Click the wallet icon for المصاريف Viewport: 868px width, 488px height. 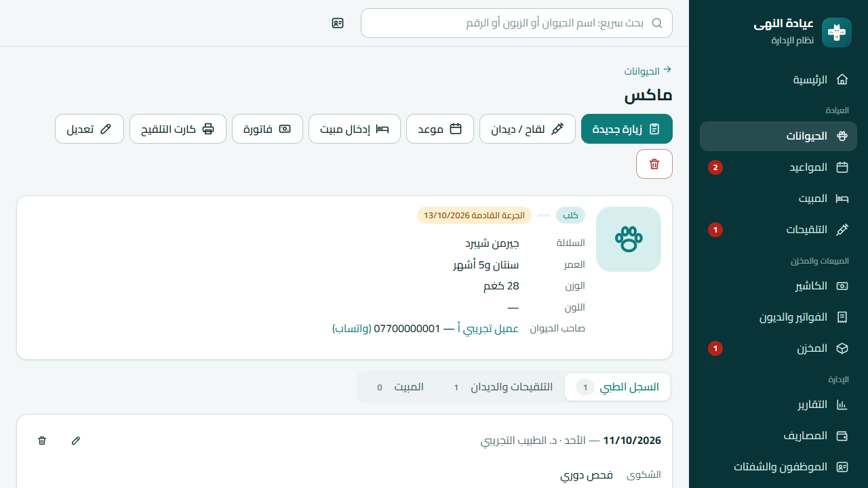tap(842, 436)
